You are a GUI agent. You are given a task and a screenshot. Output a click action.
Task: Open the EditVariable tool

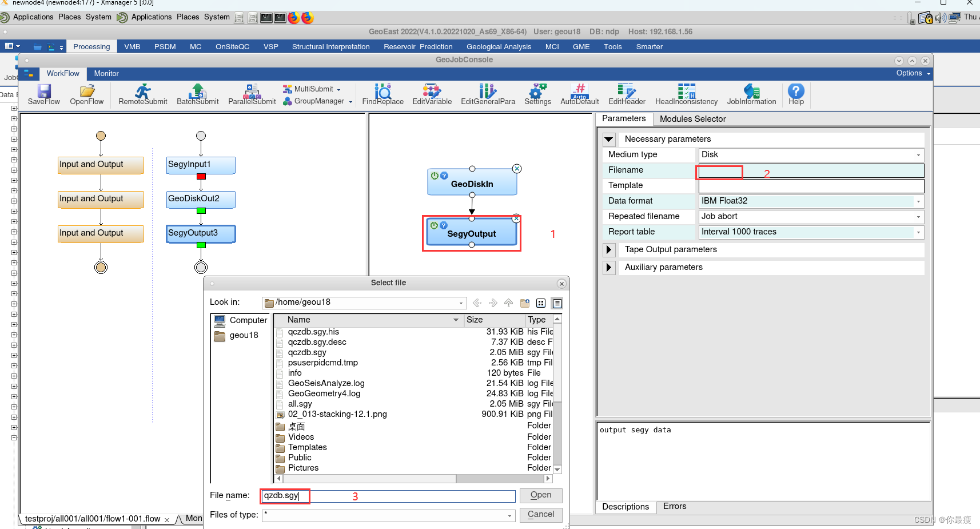click(432, 91)
